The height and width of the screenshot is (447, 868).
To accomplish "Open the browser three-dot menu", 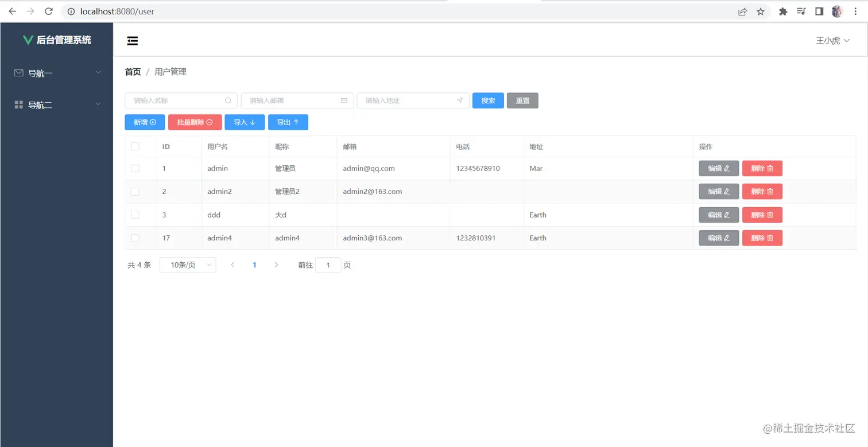I will [x=855, y=11].
